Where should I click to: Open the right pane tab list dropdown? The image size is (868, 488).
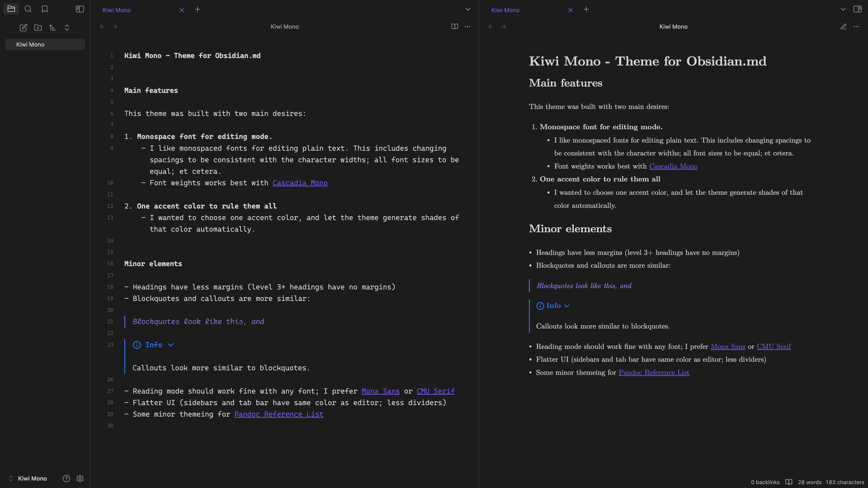(843, 9)
